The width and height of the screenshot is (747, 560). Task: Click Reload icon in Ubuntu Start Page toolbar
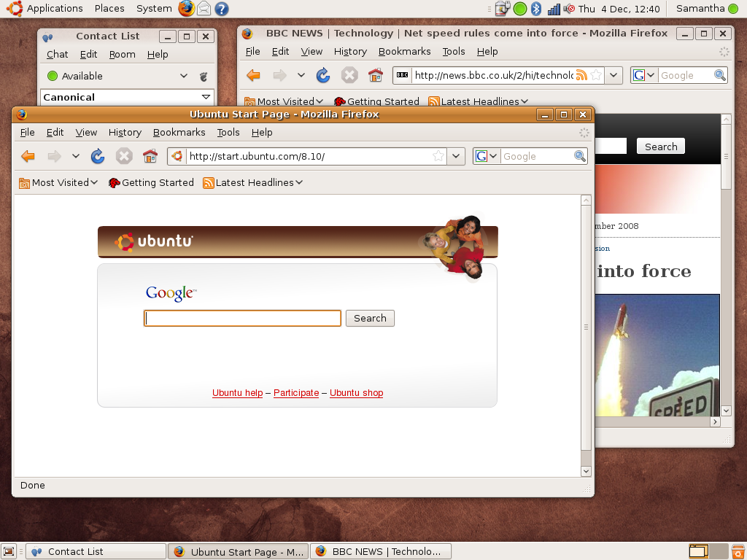click(98, 156)
